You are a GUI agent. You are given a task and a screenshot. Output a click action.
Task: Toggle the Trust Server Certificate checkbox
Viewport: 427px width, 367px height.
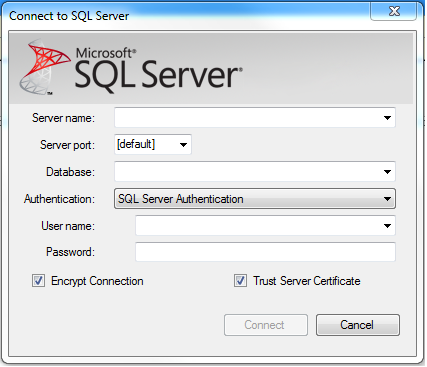[x=240, y=281]
